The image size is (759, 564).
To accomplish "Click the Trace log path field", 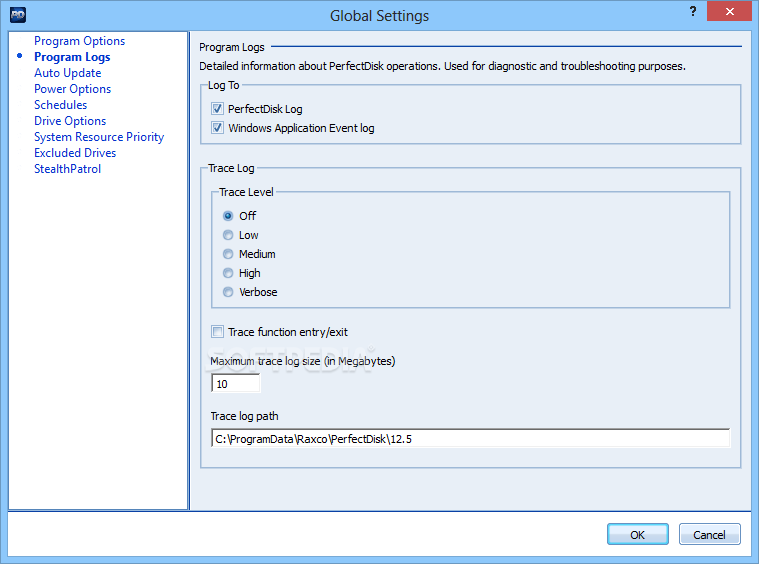I will [471, 439].
